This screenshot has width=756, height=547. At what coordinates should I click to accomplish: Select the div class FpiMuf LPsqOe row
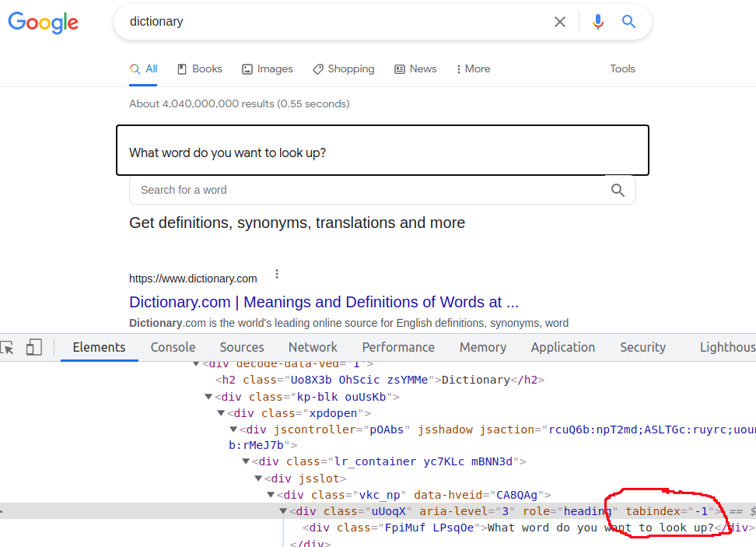tap(527, 528)
